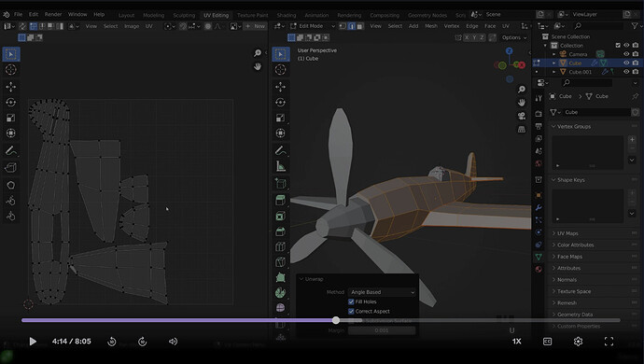Select Move tool in UV editor toolbar

click(x=11, y=87)
